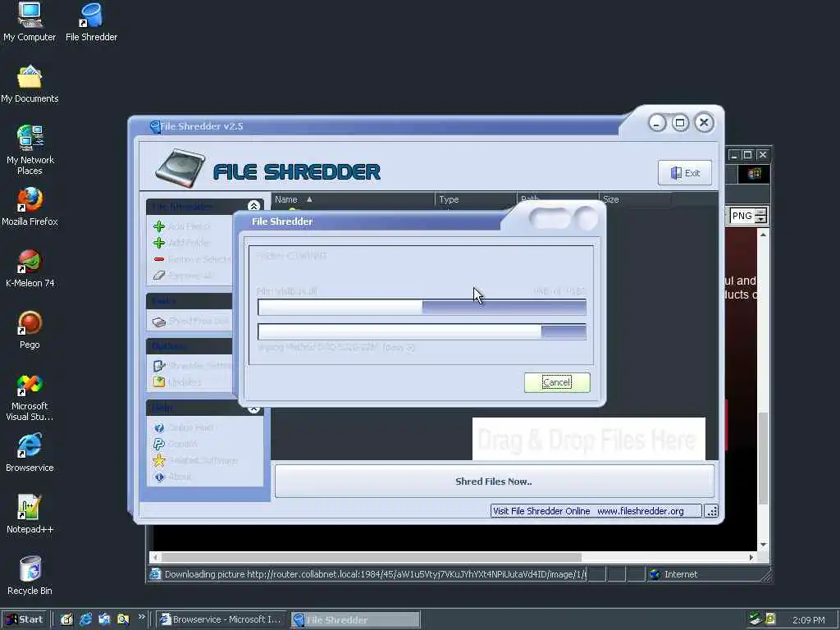Click the browser horizontal scrollbar thumb
The image size is (840, 630).
(x=372, y=557)
